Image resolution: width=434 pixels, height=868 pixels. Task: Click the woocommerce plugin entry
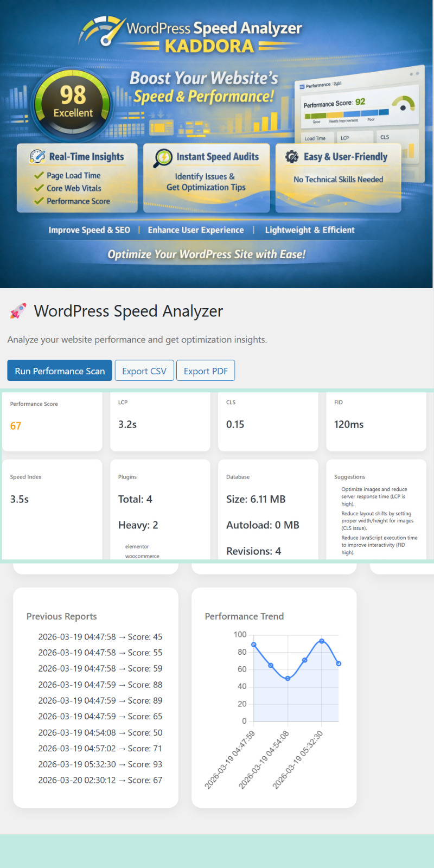click(142, 556)
